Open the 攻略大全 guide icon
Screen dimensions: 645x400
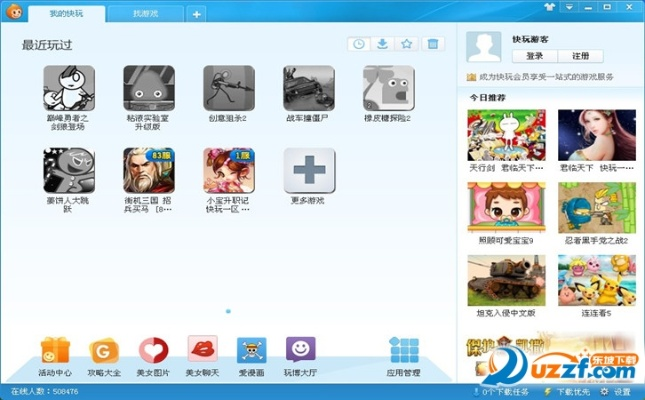103,350
